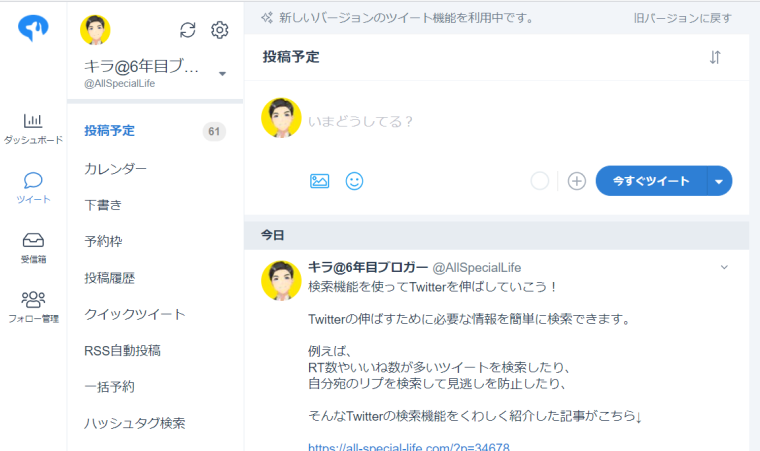This screenshot has height=451, width=760.
Task: Open the ダッシュボード dashboard icon
Action: (33, 121)
